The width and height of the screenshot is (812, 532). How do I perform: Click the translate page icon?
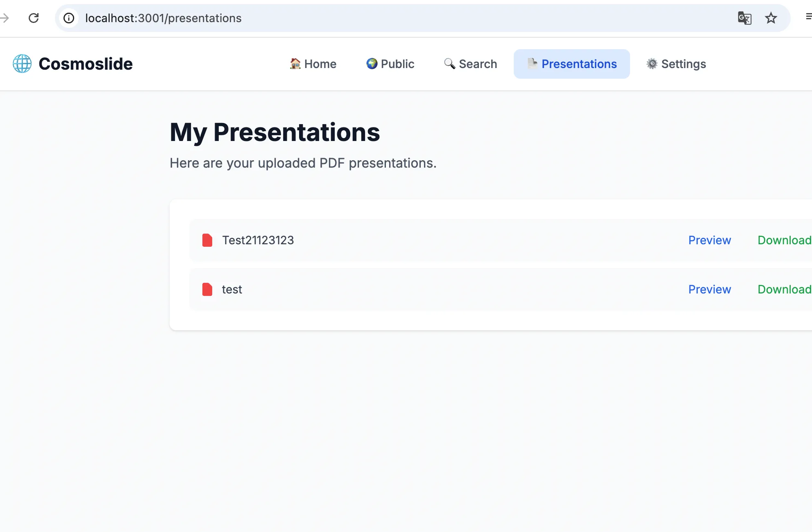coord(744,18)
